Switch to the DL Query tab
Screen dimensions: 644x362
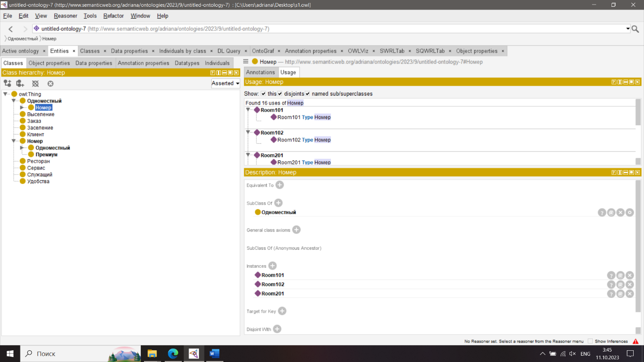(229, 51)
